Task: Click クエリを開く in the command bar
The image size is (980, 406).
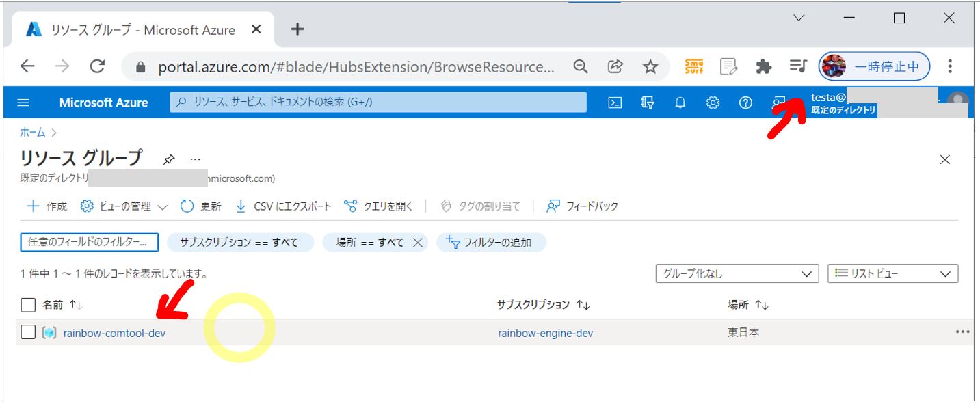Action: click(x=378, y=206)
